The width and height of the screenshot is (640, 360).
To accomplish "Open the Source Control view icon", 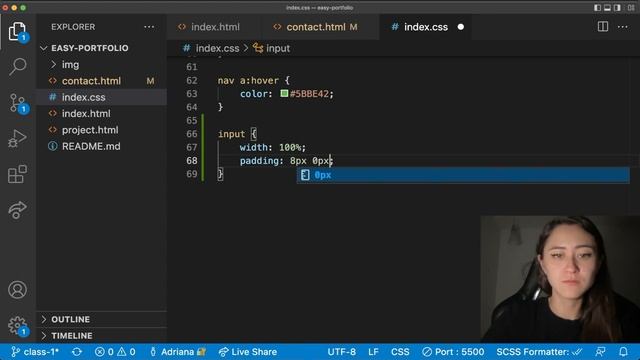I will 17,102.
